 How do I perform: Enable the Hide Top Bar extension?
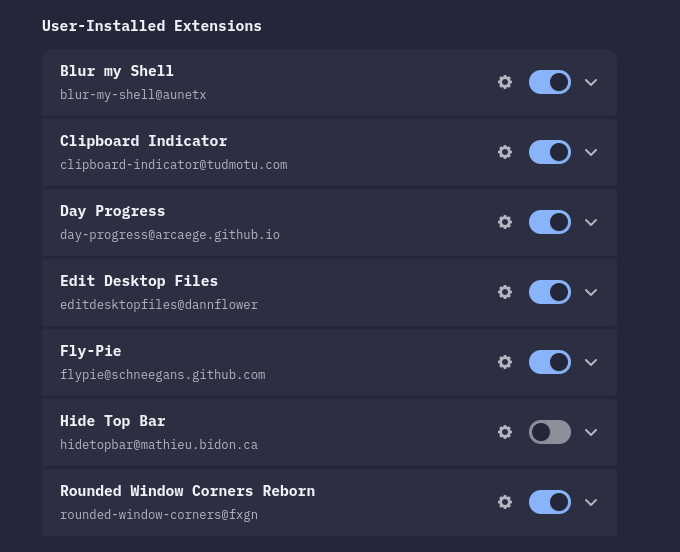[549, 432]
